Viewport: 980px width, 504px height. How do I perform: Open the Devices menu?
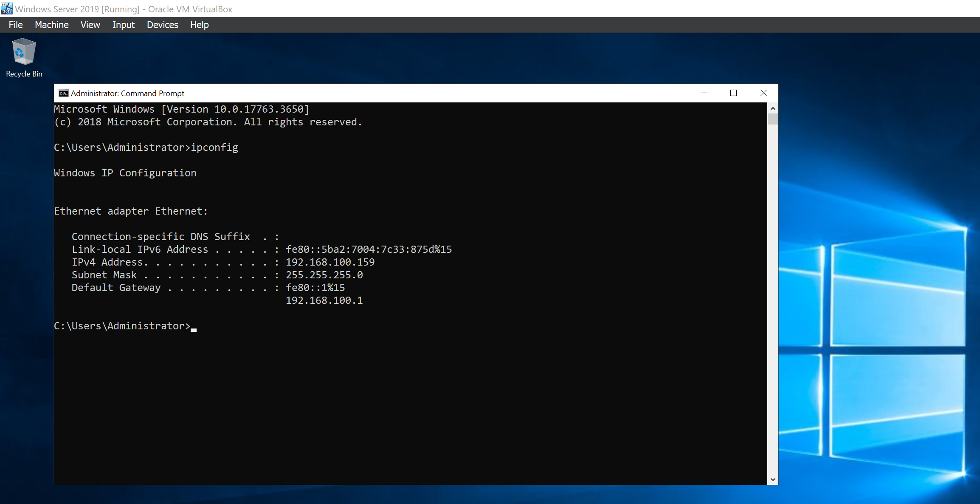163,25
